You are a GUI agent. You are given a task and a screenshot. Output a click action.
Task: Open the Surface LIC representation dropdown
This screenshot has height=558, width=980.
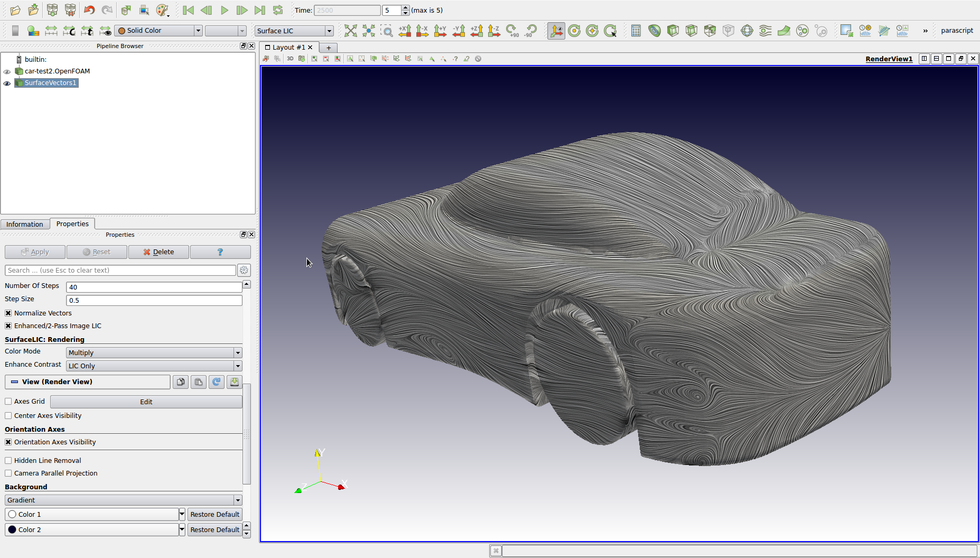click(x=294, y=31)
